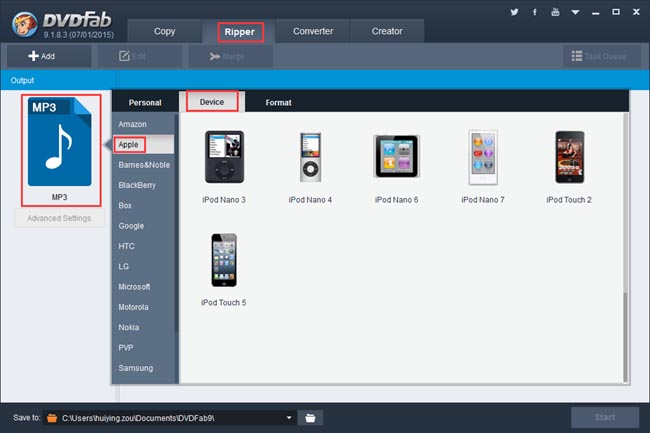Switch to the Ripper tab
This screenshot has width=650, height=433.
[240, 32]
